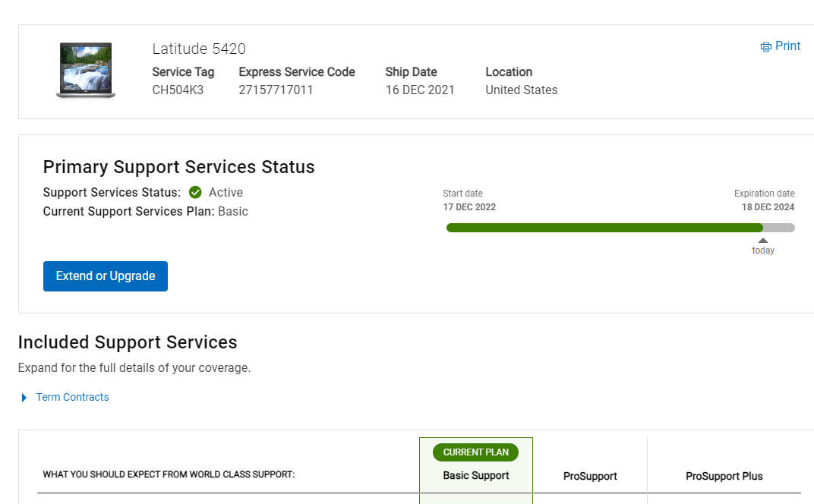The image size is (814, 504).
Task: Click the expiration date 18 DEC 2024
Action: [768, 207]
